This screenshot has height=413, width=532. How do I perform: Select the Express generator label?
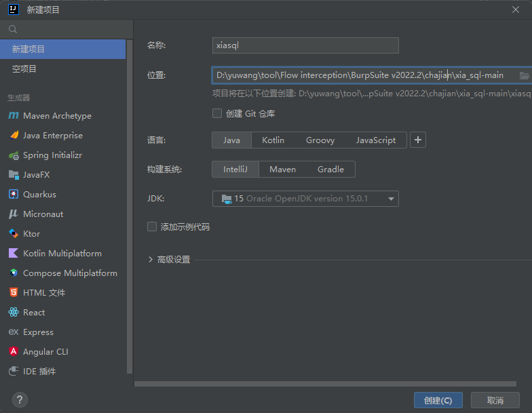(x=38, y=332)
